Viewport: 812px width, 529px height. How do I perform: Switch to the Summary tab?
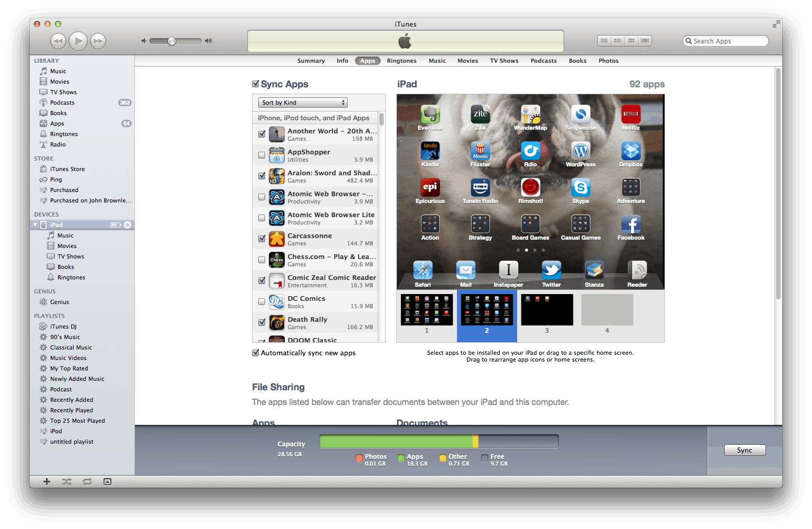click(x=311, y=61)
